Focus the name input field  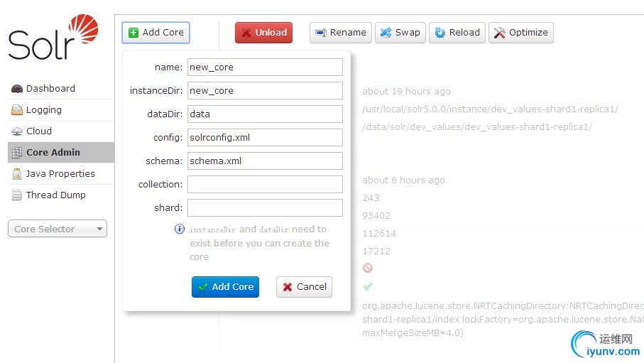click(x=265, y=67)
